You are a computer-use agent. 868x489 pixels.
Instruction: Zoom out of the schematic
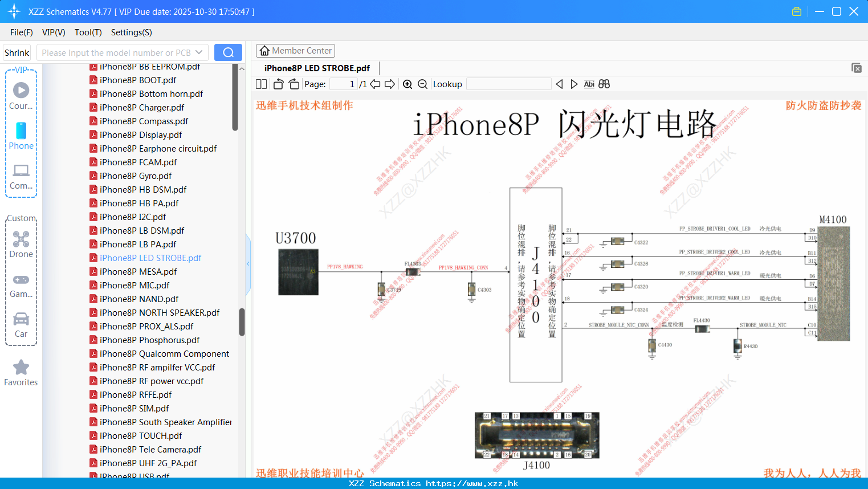pyautogui.click(x=422, y=84)
